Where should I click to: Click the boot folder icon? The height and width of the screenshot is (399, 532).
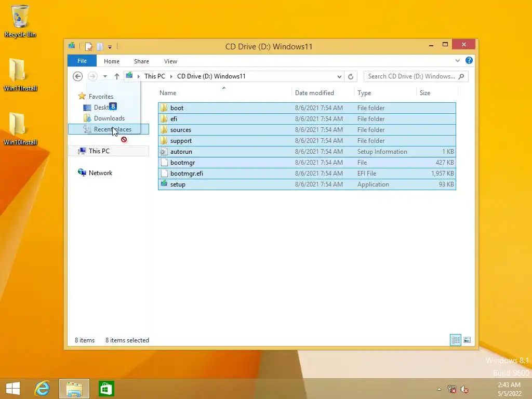coord(164,108)
